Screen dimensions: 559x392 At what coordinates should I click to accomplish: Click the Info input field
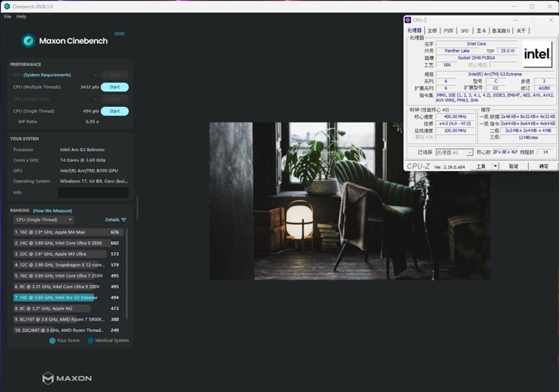[x=93, y=192]
